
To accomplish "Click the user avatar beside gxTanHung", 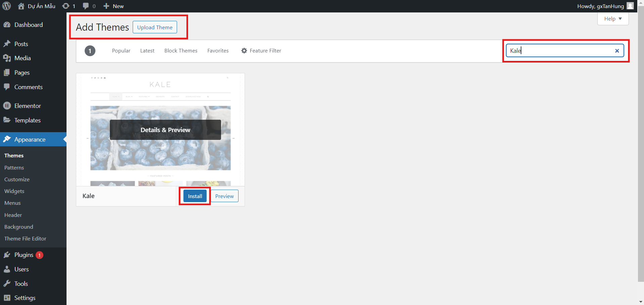I will click(x=630, y=6).
